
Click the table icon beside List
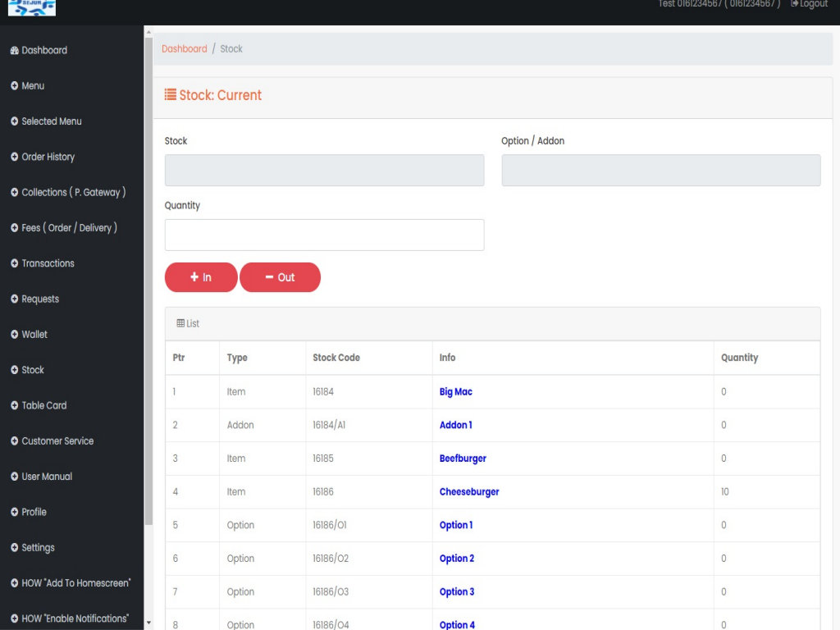[x=180, y=324]
